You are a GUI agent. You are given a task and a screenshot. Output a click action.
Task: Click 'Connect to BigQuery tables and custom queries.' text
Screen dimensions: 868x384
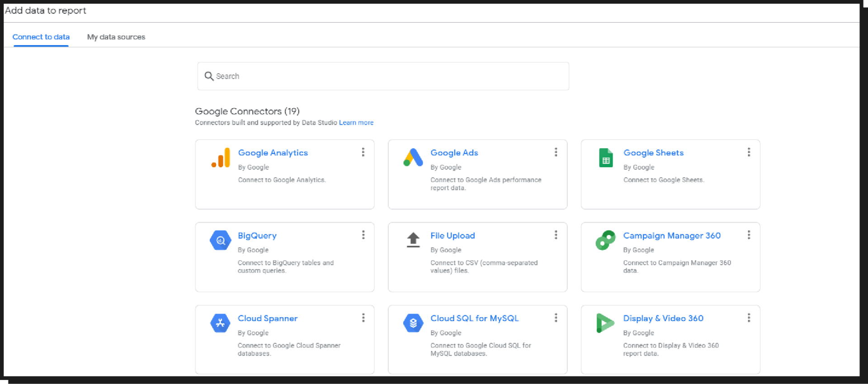286,267
